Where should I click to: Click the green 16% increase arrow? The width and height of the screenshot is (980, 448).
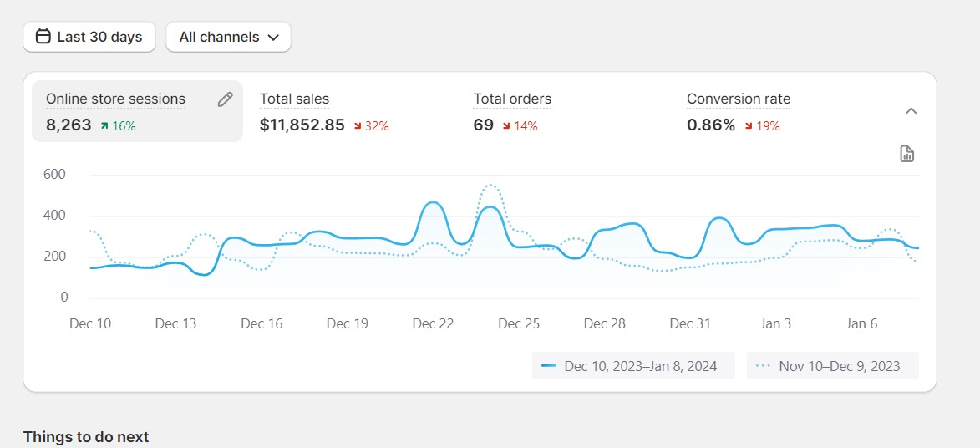[x=104, y=126]
